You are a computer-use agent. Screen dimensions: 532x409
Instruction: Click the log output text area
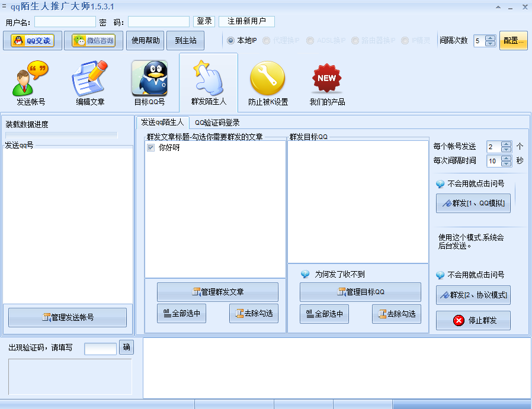[x=337, y=368]
